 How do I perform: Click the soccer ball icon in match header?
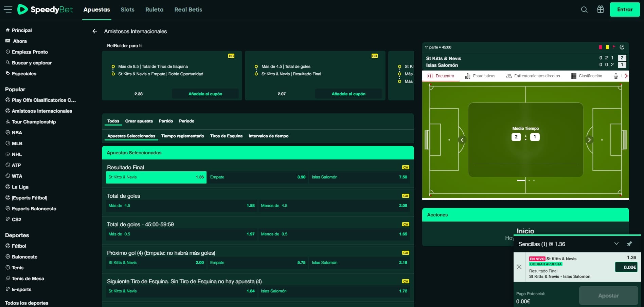[622, 47]
